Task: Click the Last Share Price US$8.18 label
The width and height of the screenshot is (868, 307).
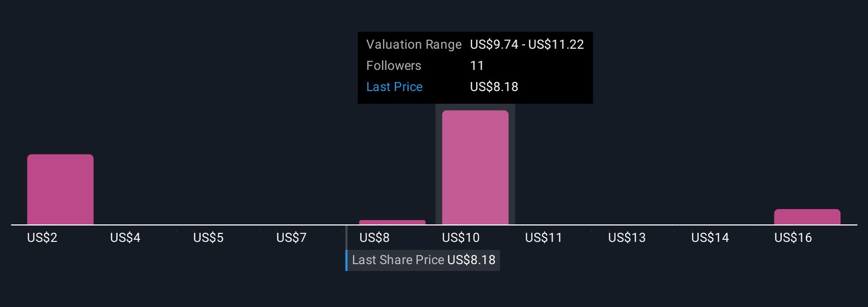Action: (x=423, y=260)
